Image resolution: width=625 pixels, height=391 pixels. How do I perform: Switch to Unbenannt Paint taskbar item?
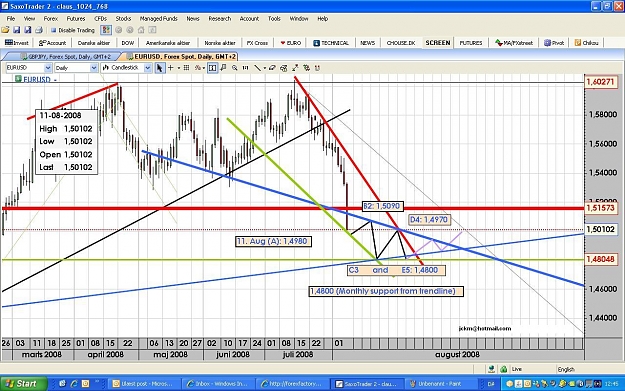(440, 383)
